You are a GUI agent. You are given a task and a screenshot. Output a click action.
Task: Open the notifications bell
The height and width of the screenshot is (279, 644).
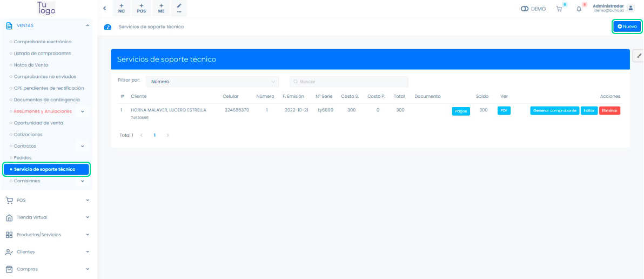coord(579,9)
